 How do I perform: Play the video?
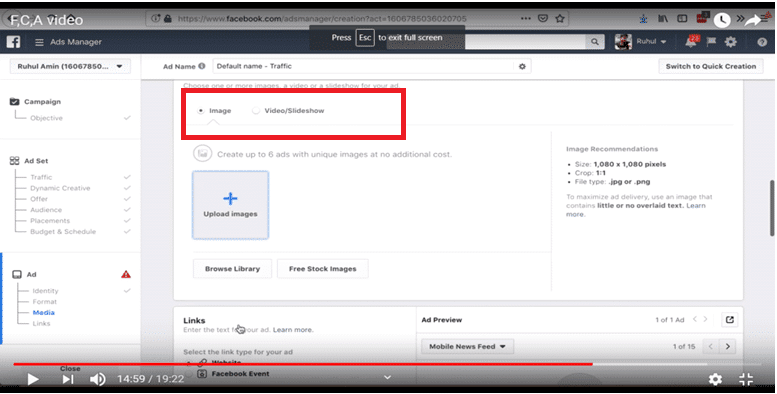coord(33,379)
